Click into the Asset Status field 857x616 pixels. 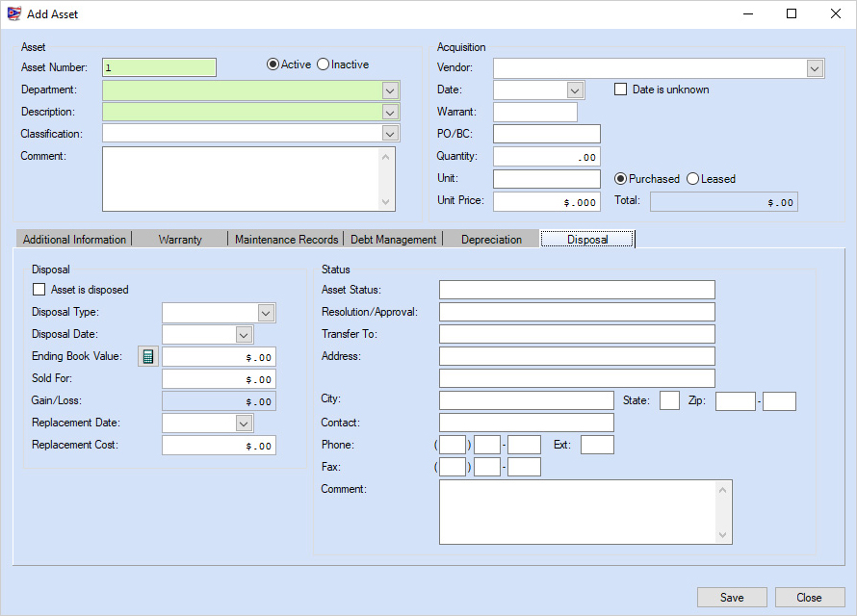click(577, 291)
